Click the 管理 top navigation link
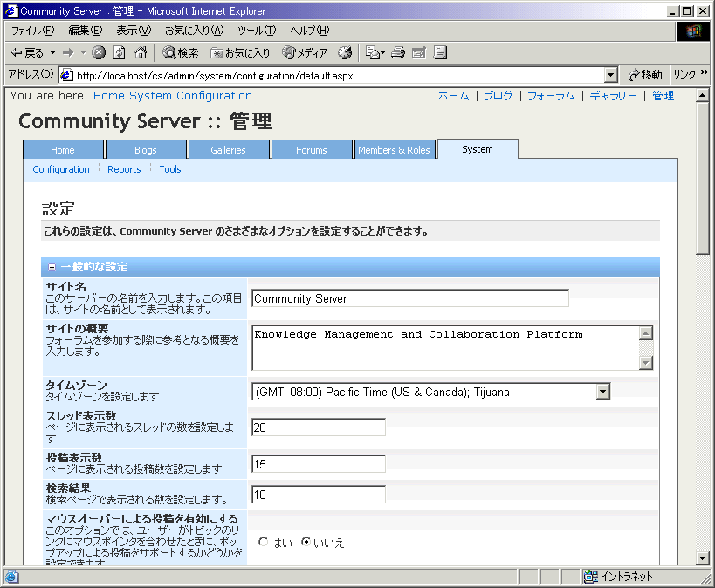 pos(663,96)
